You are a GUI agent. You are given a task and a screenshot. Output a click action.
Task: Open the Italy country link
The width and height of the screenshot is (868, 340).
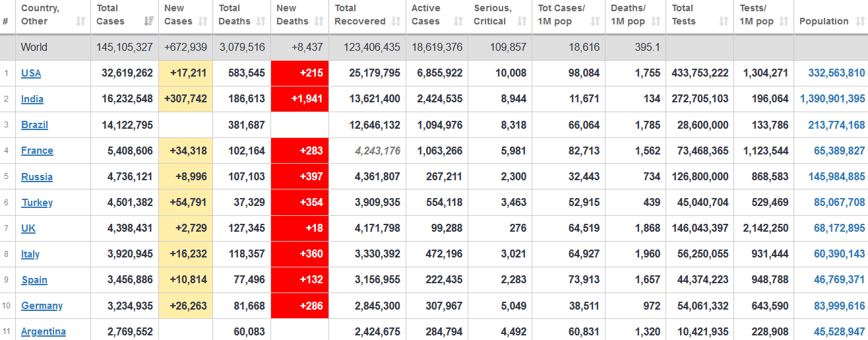point(30,254)
